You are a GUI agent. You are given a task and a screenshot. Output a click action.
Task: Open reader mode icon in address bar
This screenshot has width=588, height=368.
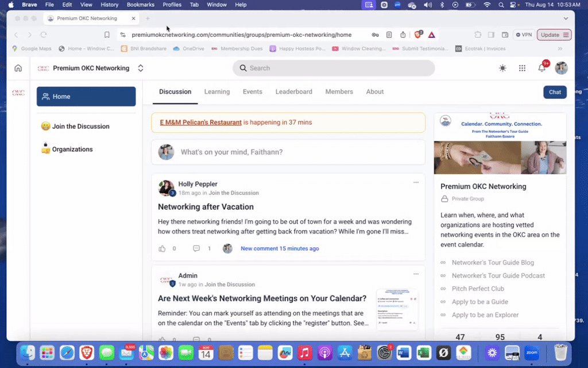point(389,34)
